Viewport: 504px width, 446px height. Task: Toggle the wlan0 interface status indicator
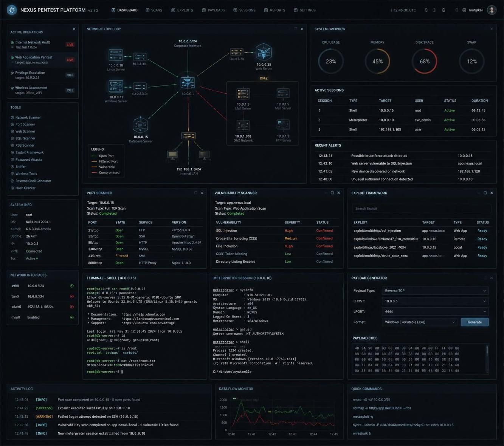tap(72, 307)
